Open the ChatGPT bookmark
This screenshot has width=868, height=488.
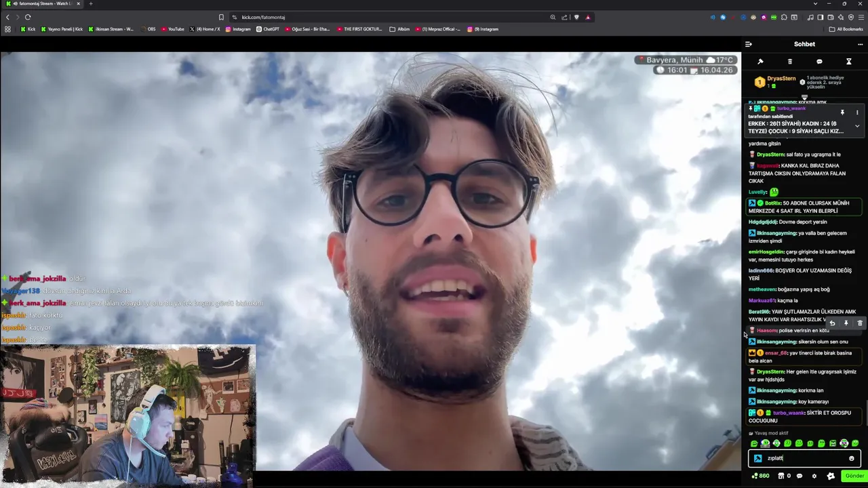pyautogui.click(x=268, y=29)
